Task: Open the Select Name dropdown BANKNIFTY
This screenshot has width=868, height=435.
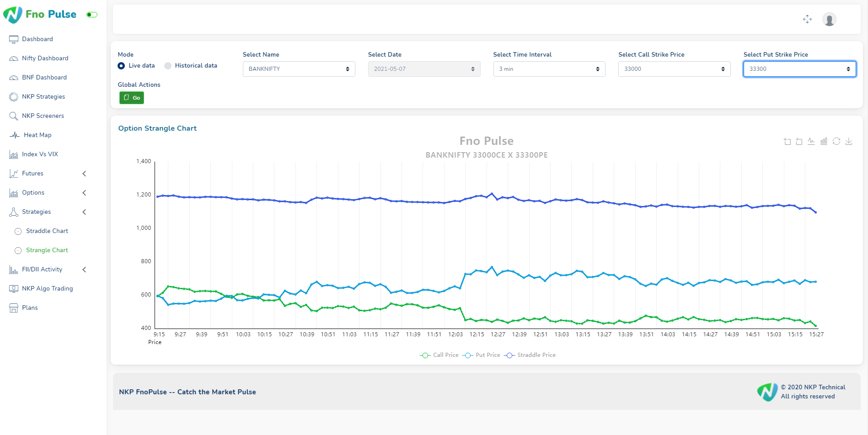Action: point(299,69)
